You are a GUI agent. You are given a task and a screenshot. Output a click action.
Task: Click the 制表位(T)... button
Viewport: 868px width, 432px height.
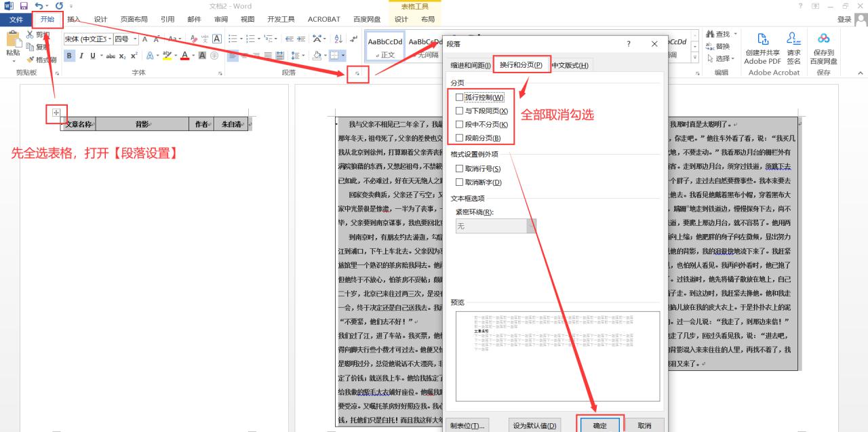tap(468, 425)
